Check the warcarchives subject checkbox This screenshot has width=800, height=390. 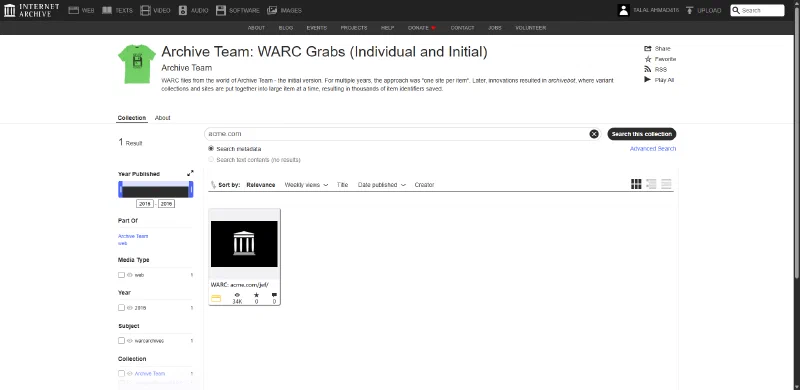(121, 340)
